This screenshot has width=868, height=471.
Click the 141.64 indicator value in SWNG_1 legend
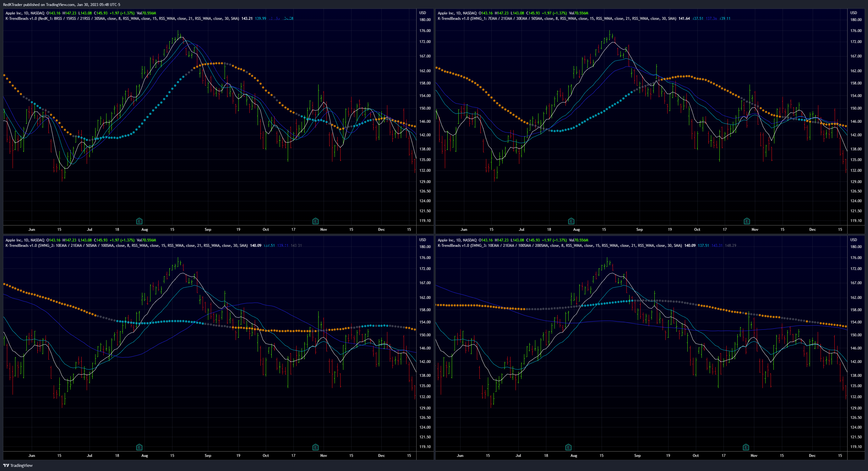(684, 19)
